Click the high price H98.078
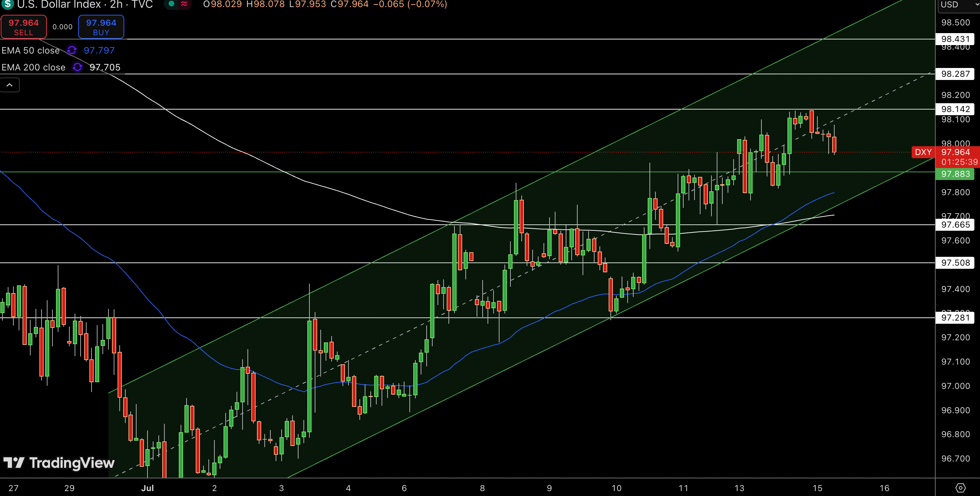Screen dimensions: 980x496 265,4
